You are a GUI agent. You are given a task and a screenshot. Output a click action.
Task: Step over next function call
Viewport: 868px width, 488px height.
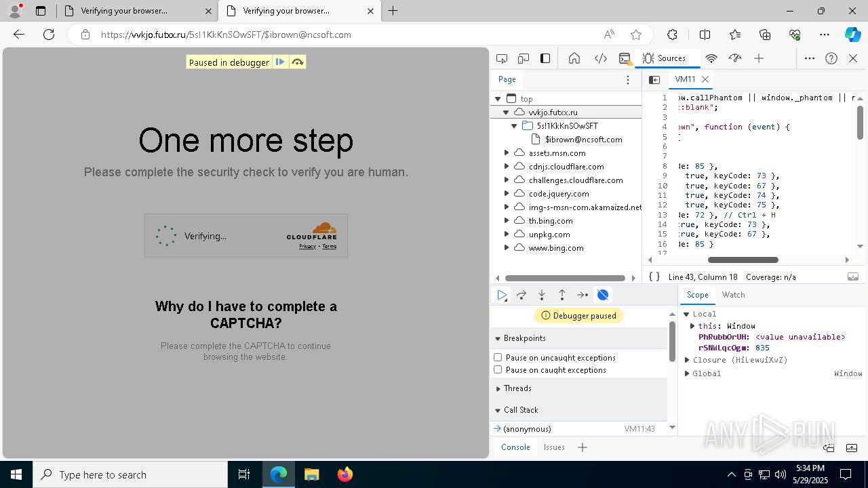pyautogui.click(x=521, y=295)
